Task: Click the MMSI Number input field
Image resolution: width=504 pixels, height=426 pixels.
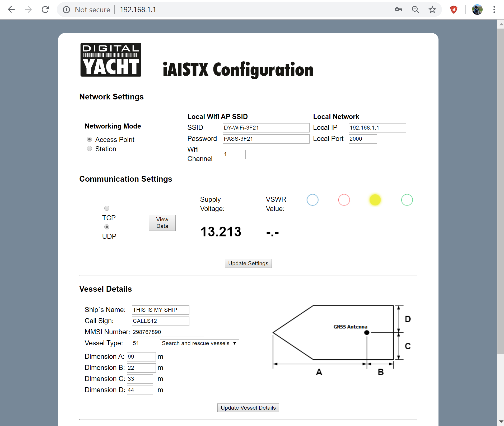Action: click(x=168, y=332)
